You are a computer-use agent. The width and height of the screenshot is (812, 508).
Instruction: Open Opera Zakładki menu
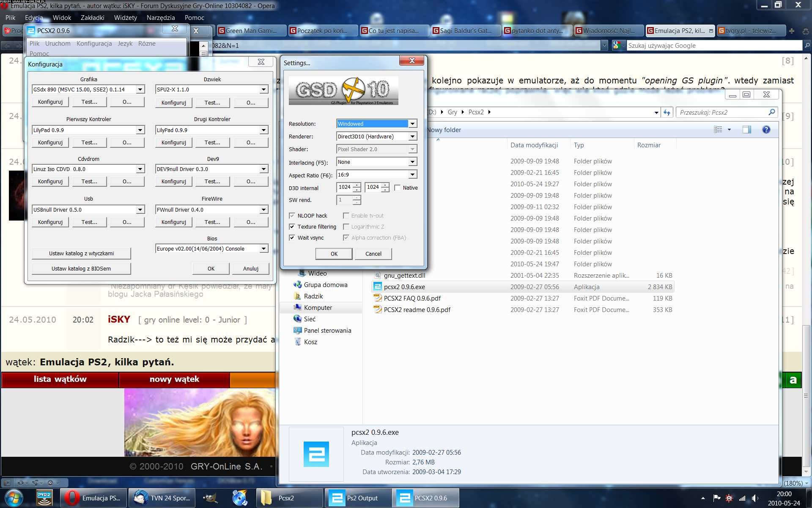point(92,17)
